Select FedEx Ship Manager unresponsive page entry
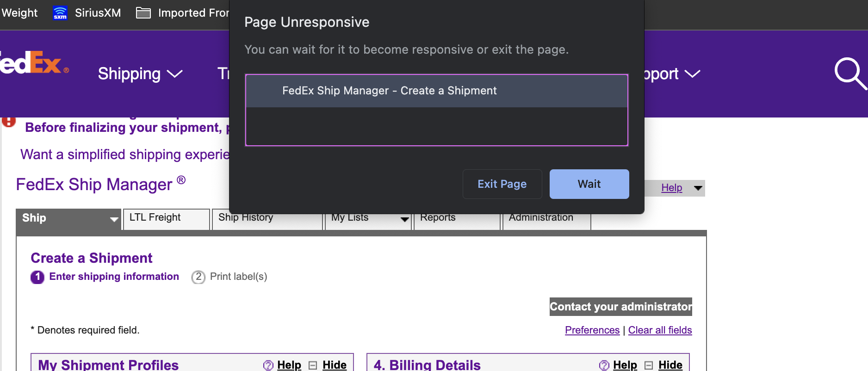Image resolution: width=868 pixels, height=371 pixels. (x=436, y=91)
